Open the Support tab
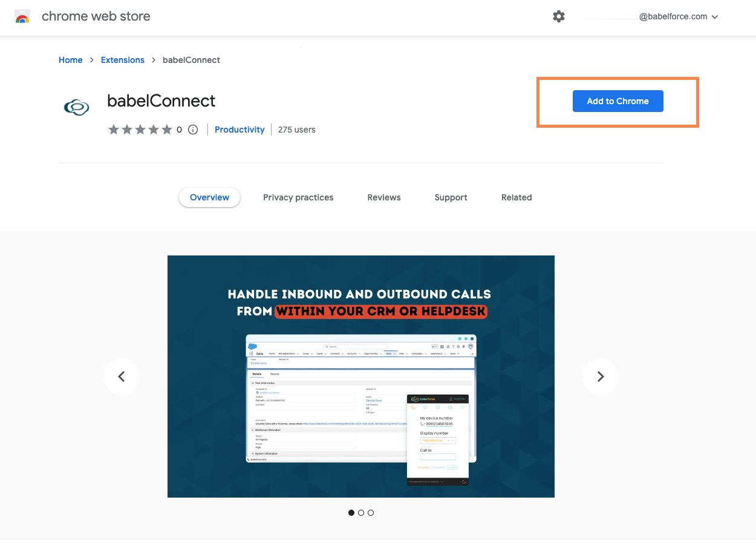 tap(451, 197)
